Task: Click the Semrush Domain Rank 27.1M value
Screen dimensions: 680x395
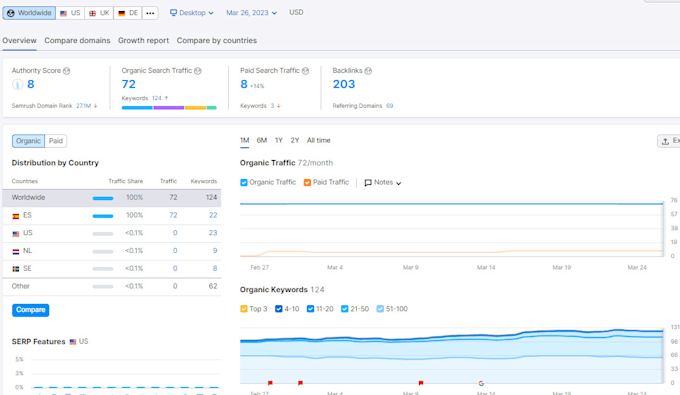Action: [84, 106]
